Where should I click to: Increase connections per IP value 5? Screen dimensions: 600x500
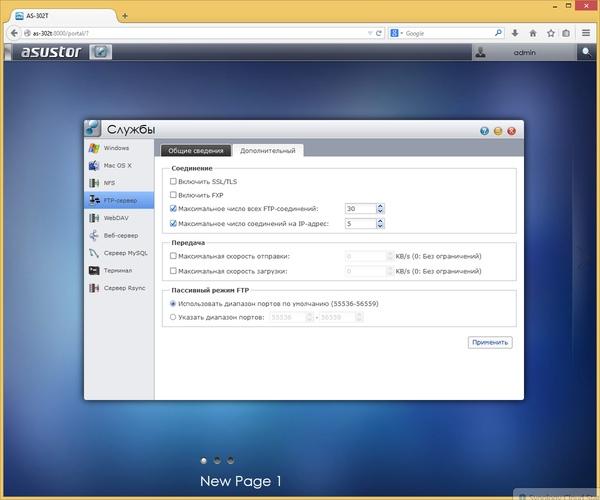tap(380, 221)
